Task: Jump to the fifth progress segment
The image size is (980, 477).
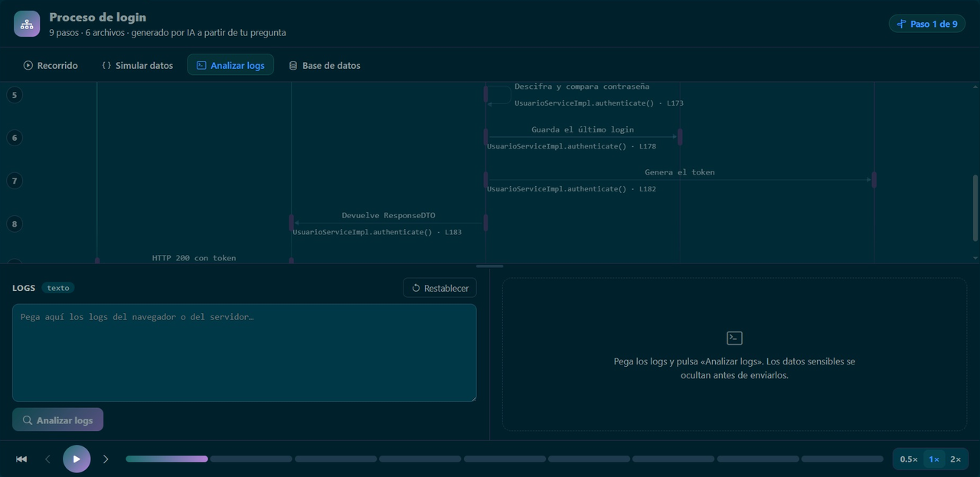Action: click(505, 459)
